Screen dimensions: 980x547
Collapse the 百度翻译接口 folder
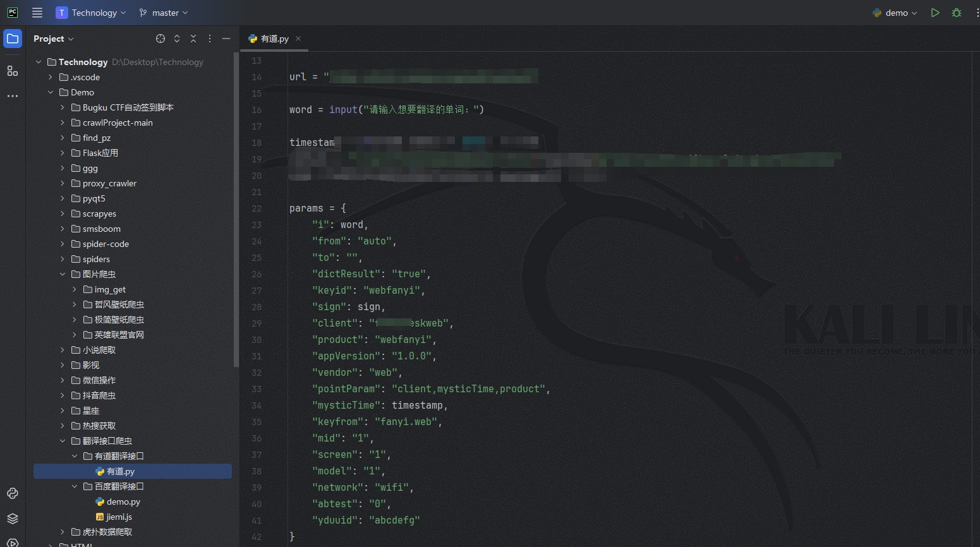(75, 486)
